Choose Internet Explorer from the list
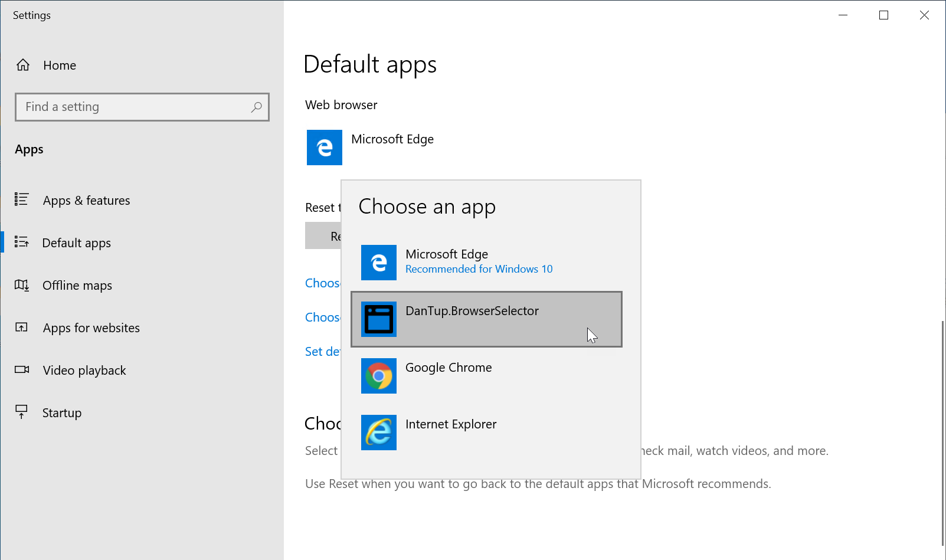 coord(487,433)
